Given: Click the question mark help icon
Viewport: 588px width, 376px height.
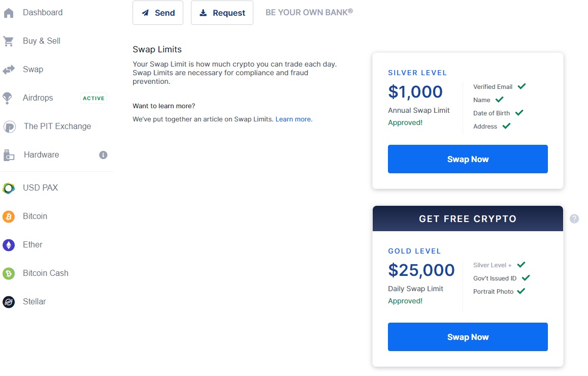Looking at the screenshot, I should tap(574, 219).
